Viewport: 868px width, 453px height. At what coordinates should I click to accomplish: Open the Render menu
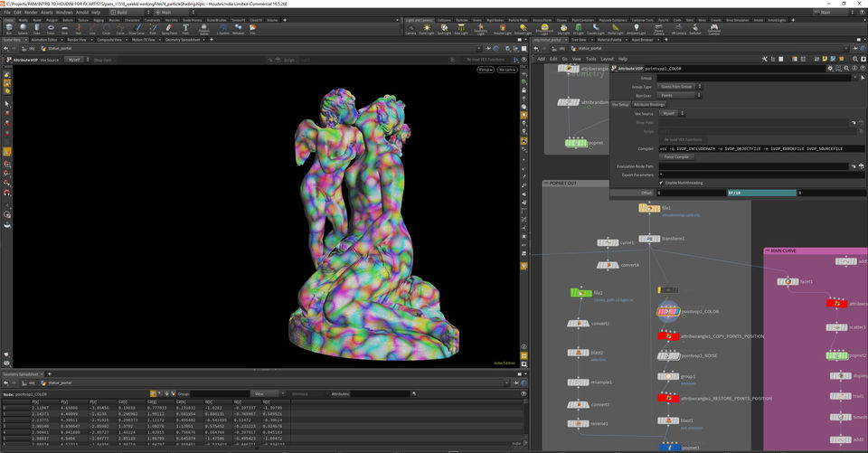pos(31,12)
